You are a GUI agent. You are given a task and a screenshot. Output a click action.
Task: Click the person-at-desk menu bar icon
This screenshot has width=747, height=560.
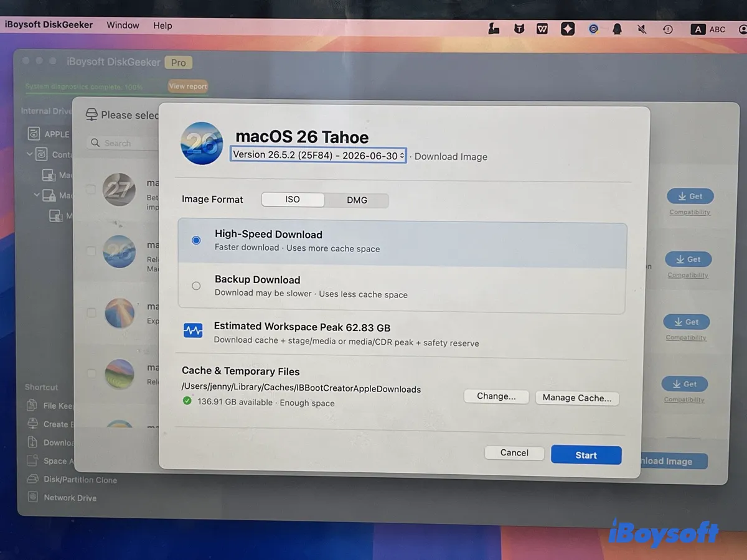(494, 29)
